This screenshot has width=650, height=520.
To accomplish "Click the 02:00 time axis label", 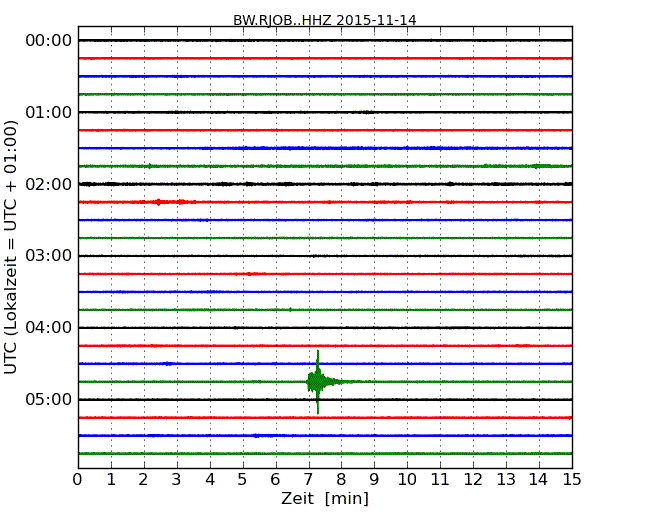I will pos(49,184).
